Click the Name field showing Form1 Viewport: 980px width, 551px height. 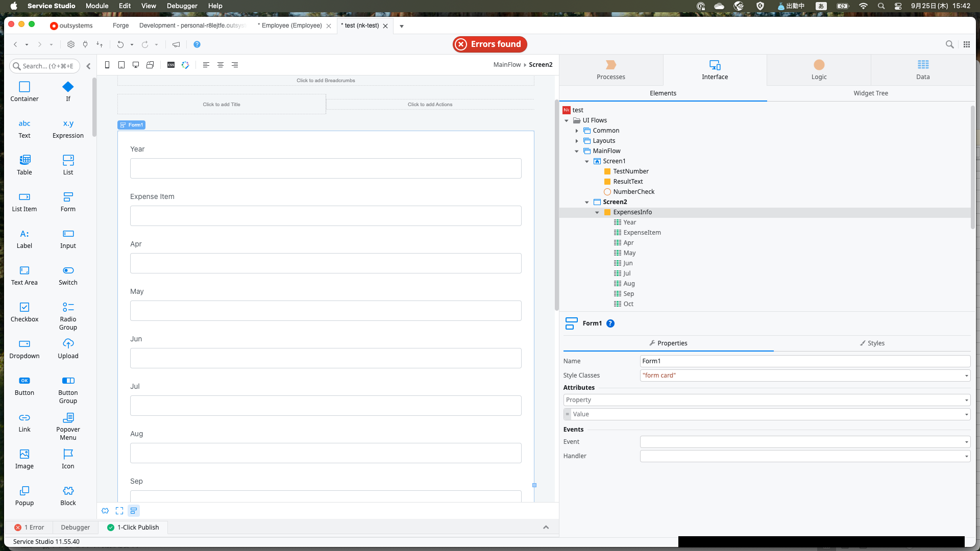click(x=804, y=361)
